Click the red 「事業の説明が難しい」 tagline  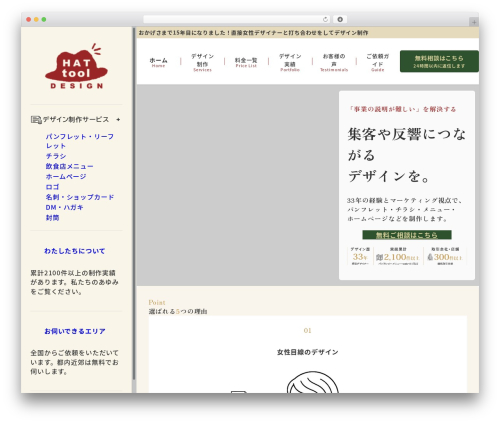pyautogui.click(x=402, y=109)
